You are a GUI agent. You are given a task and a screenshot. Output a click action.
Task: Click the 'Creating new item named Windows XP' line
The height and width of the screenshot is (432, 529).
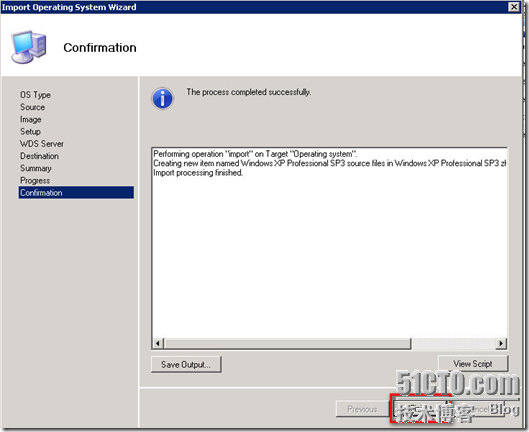(330, 163)
